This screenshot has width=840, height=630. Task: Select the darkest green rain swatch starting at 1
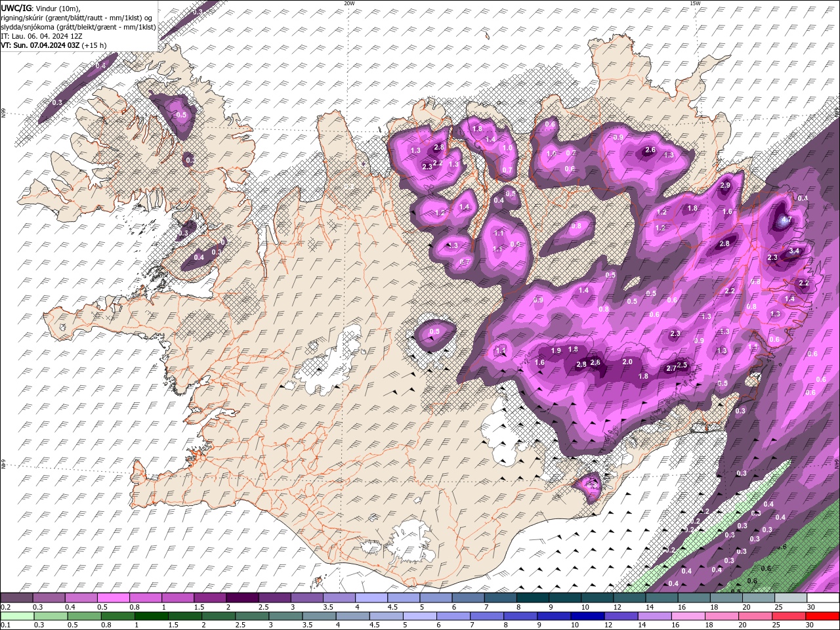click(151, 616)
